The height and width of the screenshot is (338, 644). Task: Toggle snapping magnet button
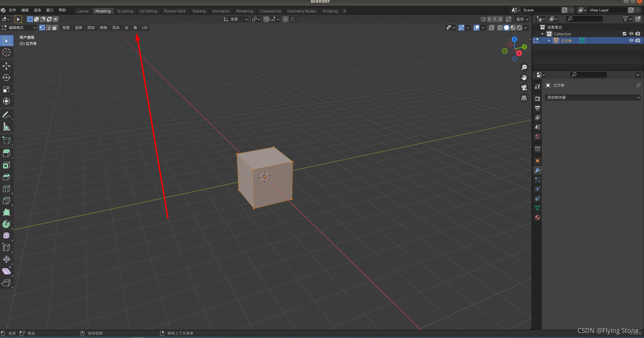click(266, 19)
